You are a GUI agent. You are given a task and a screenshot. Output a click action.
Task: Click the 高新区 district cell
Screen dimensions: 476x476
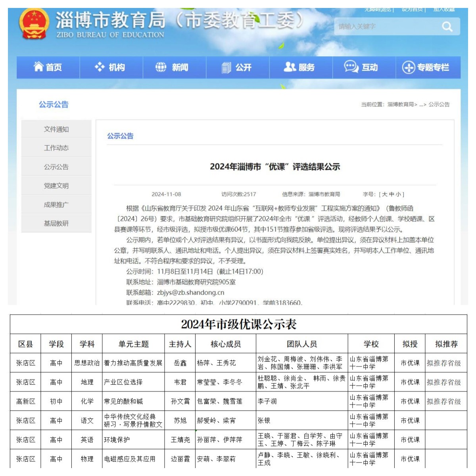click(26, 401)
